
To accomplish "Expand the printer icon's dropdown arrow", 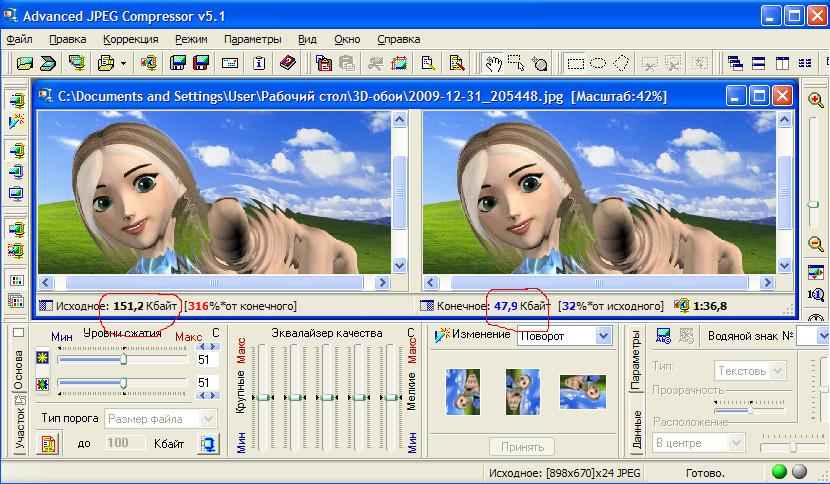I will pos(123,64).
